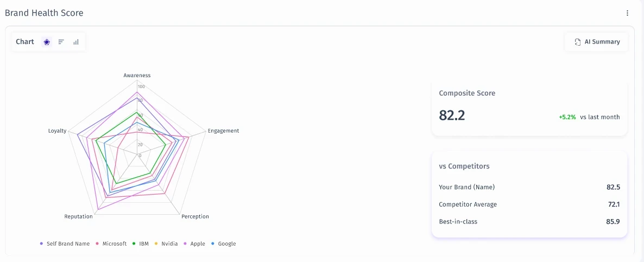The height and width of the screenshot is (262, 644).
Task: Click the AI Summary sparkle document icon
Action: (x=578, y=41)
